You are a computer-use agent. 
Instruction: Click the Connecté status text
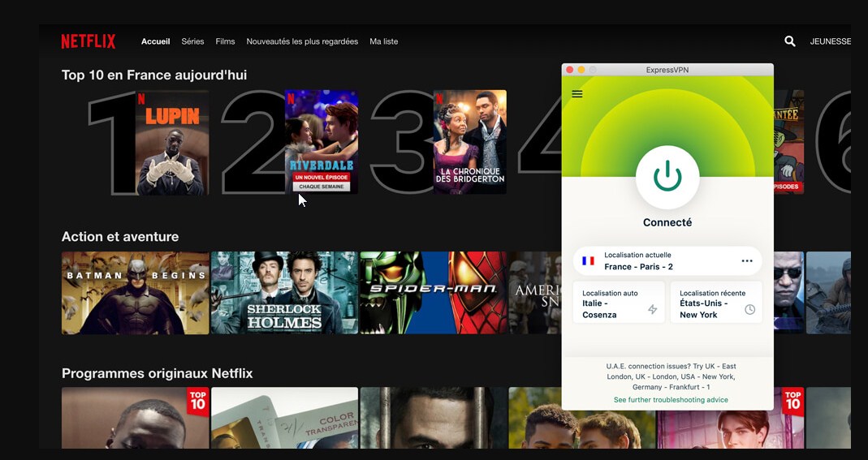click(667, 222)
